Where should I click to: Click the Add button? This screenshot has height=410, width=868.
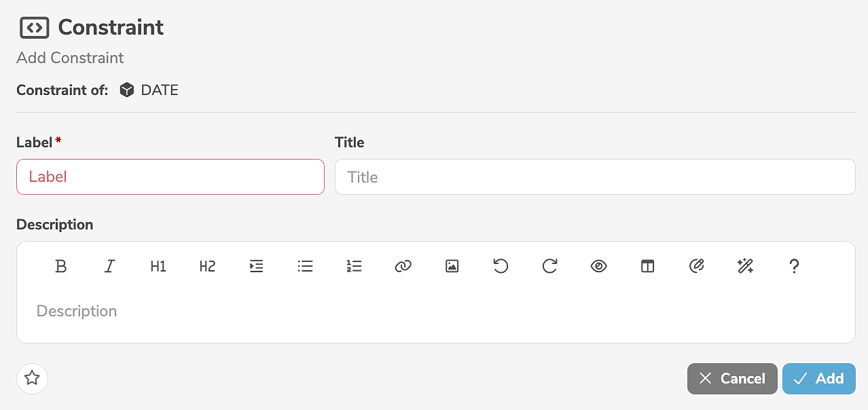tap(818, 379)
